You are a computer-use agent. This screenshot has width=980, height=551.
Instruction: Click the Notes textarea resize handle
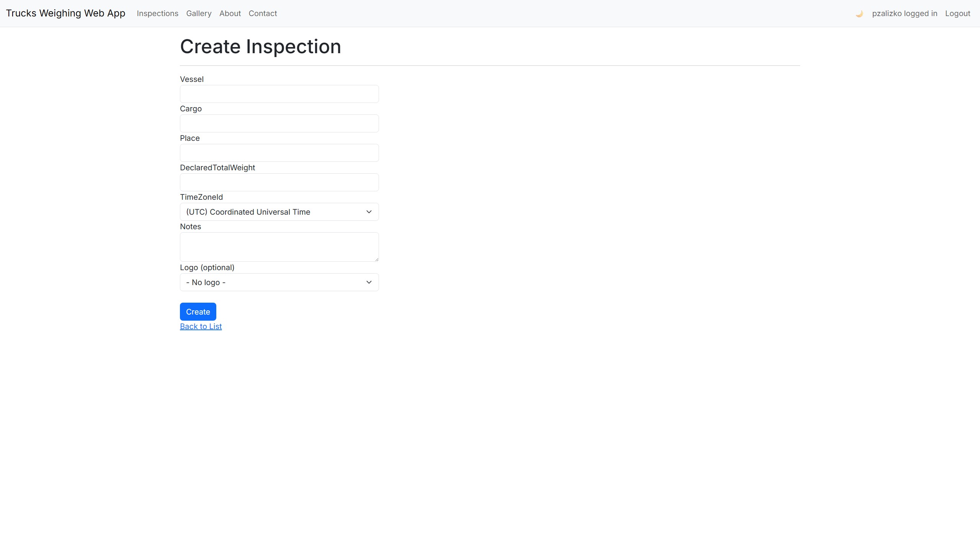click(377, 259)
